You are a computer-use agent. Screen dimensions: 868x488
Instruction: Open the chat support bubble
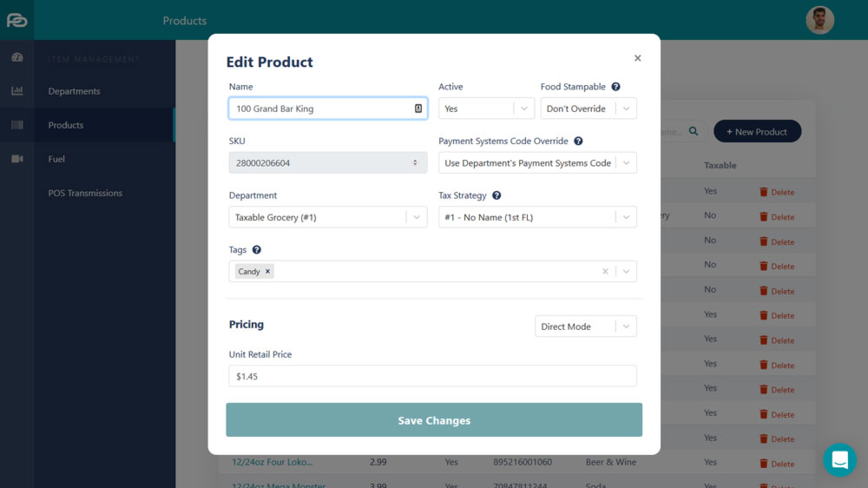(x=839, y=459)
